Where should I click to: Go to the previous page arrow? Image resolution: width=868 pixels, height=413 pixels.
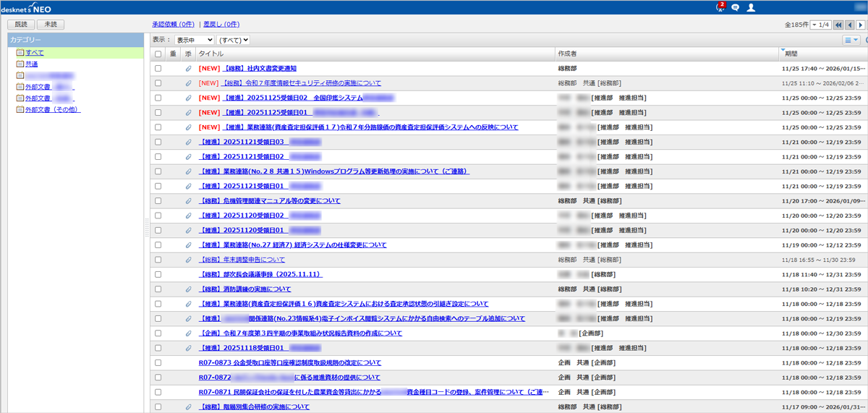(850, 25)
